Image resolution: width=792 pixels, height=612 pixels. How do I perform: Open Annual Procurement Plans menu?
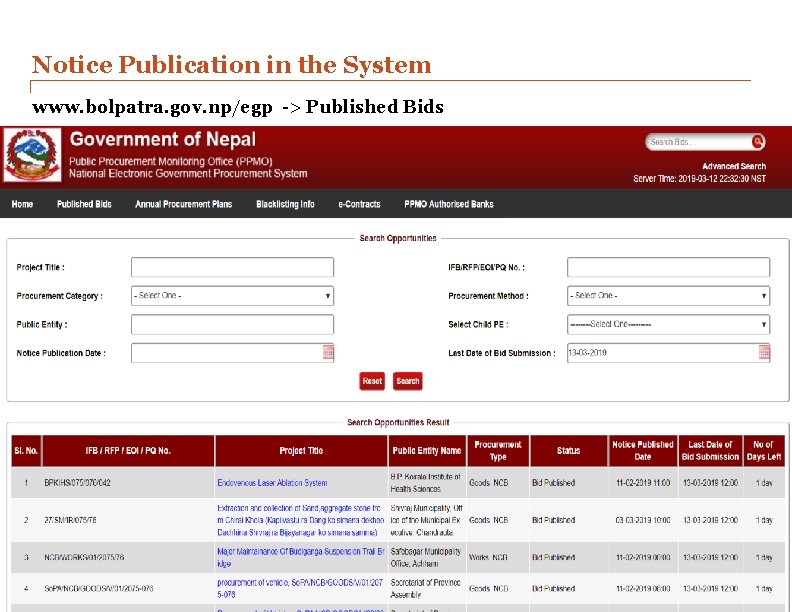(x=183, y=204)
